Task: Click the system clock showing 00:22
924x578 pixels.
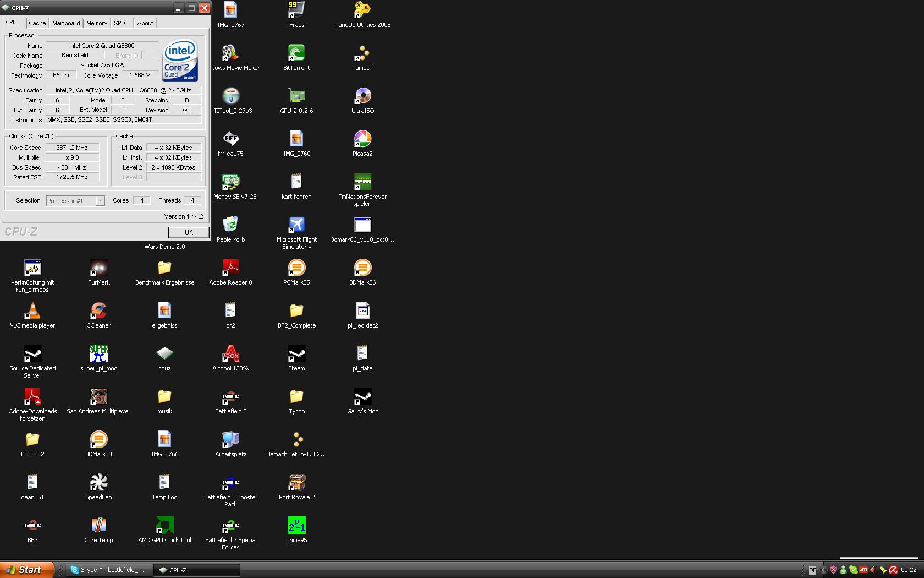Action: click(x=909, y=570)
